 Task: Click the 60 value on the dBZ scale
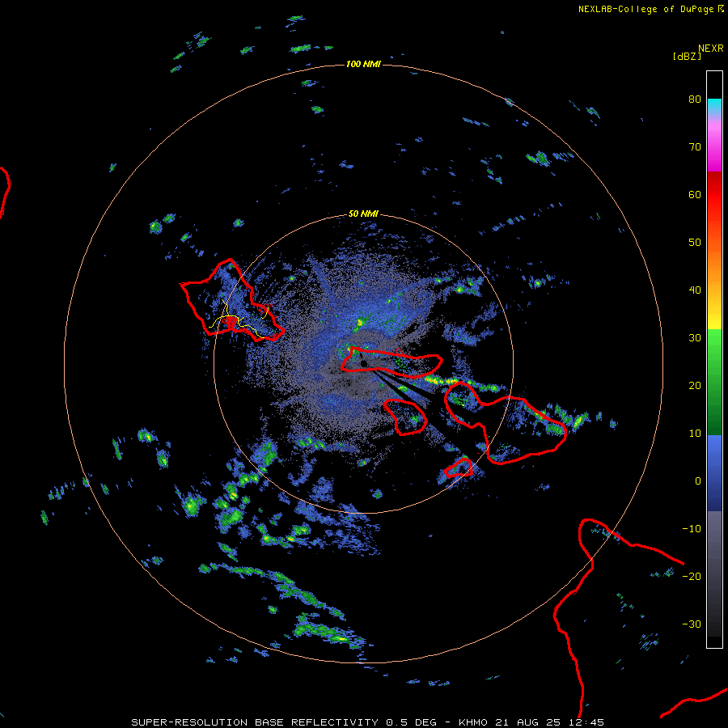point(695,194)
